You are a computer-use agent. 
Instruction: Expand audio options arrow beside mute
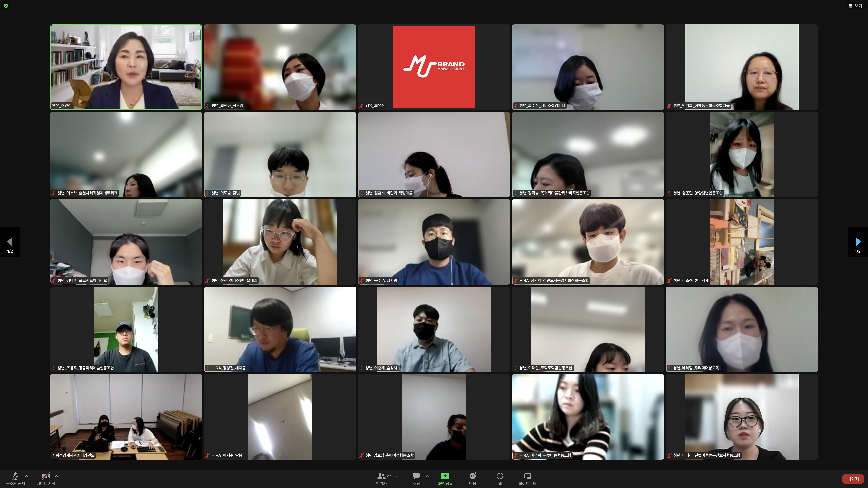[27, 476]
